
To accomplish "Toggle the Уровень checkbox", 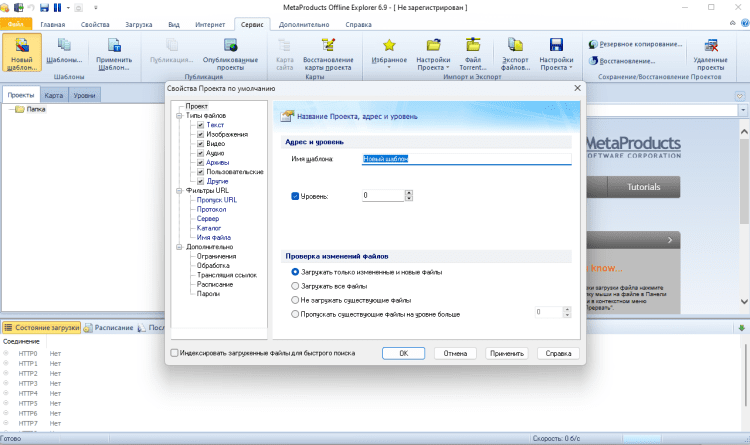I will (295, 196).
